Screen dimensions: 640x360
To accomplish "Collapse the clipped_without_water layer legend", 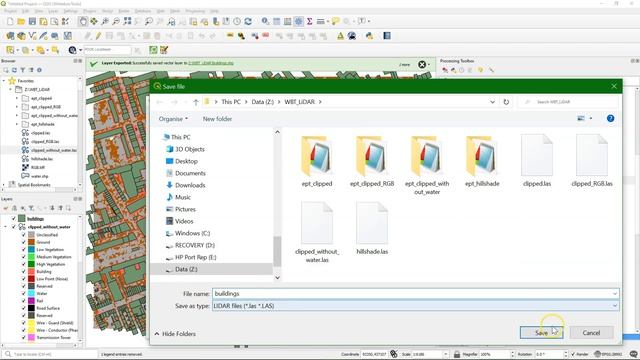I will click(6, 227).
